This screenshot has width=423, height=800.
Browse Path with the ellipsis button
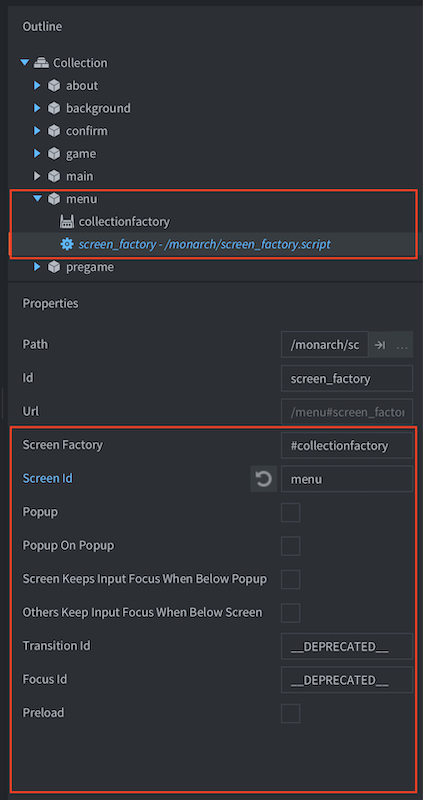pyautogui.click(x=402, y=345)
